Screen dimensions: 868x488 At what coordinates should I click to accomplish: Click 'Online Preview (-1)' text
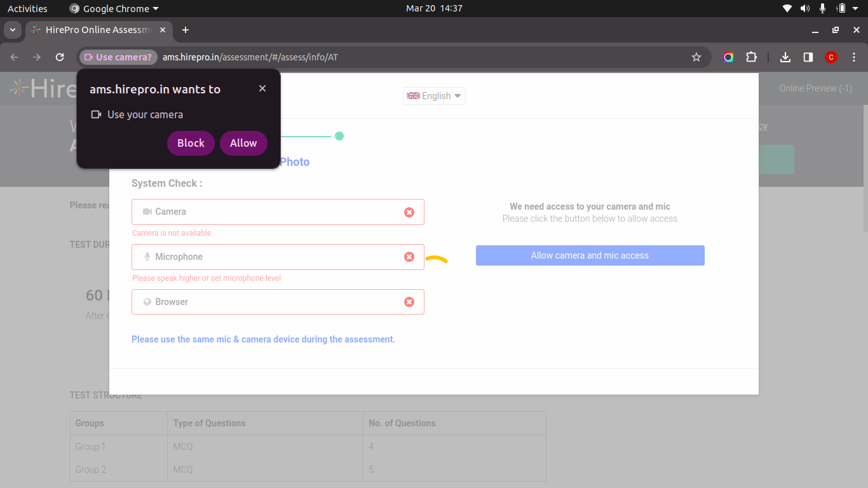(x=816, y=88)
